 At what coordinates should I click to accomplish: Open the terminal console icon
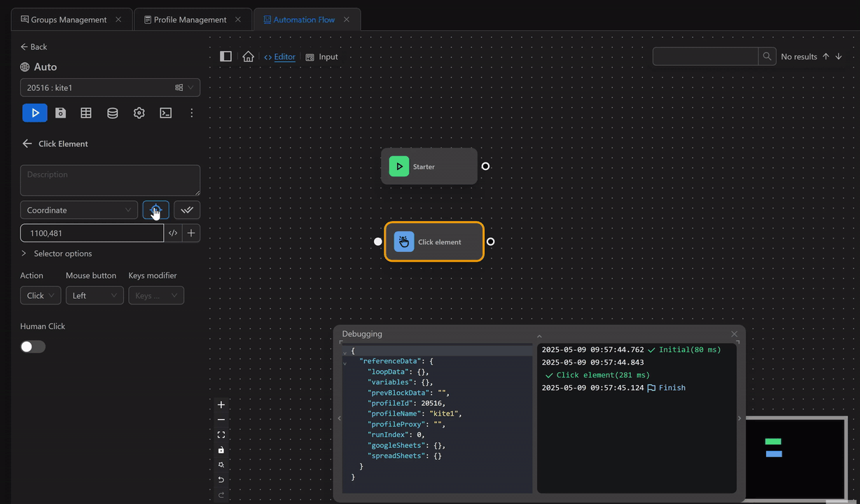click(165, 113)
